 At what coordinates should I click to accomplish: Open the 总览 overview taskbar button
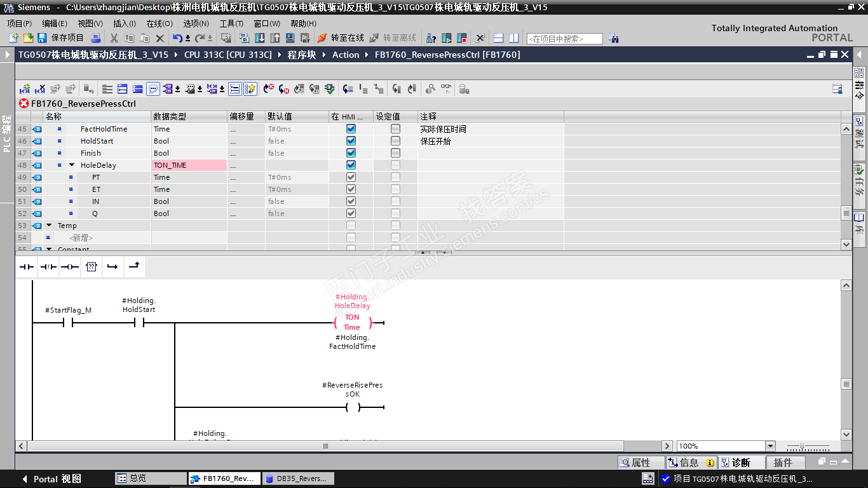click(151, 478)
